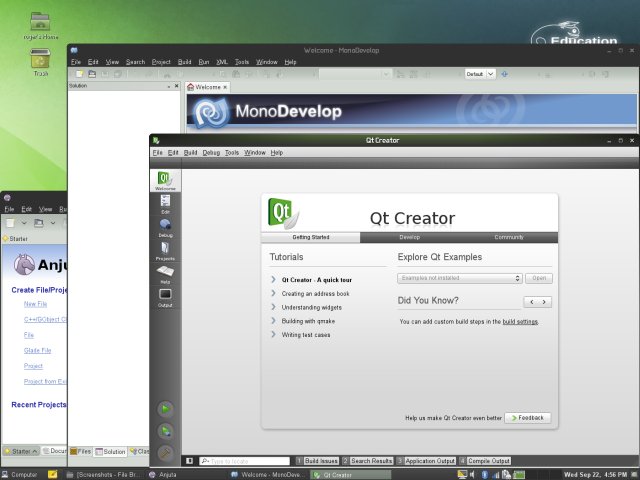Switch to the Screenshots File Browser taskbar entry
This screenshot has height=480, width=640.
click(x=103, y=475)
